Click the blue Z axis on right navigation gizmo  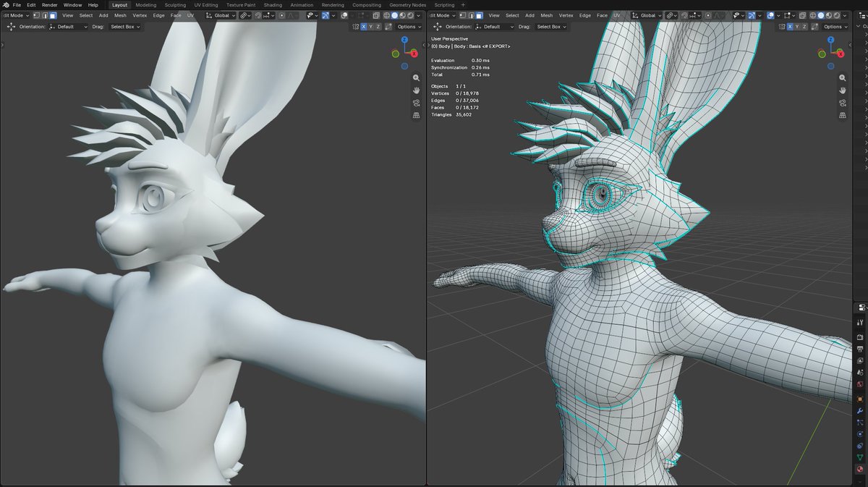coord(830,40)
